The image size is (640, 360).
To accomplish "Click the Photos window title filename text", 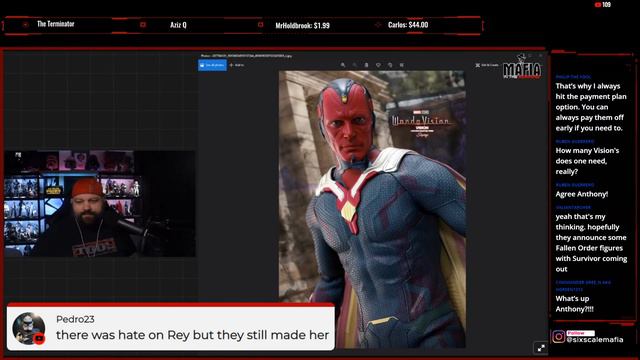I will point(246,56).
